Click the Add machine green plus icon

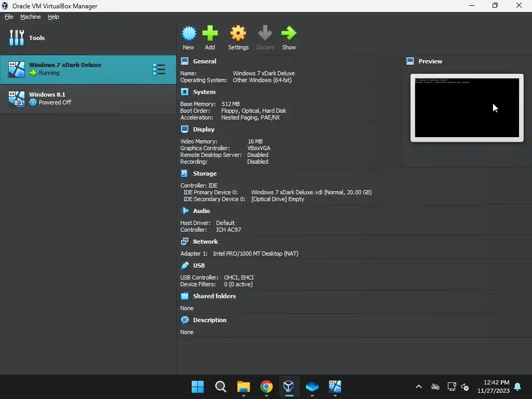point(210,33)
